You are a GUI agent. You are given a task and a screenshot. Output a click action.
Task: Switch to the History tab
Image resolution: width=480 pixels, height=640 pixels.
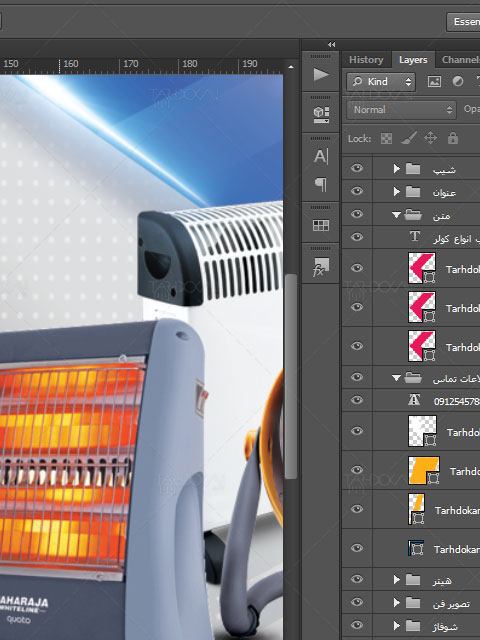[x=366, y=60]
